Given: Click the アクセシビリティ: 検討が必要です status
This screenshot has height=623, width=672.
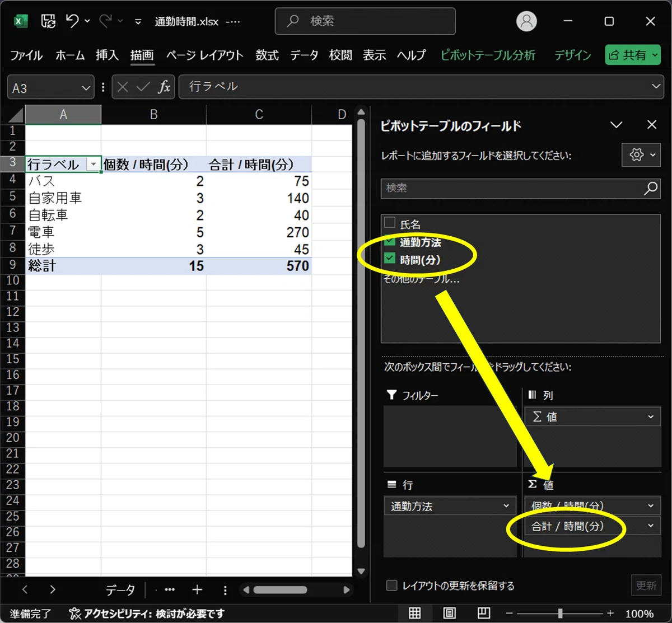Looking at the screenshot, I should coord(147,613).
